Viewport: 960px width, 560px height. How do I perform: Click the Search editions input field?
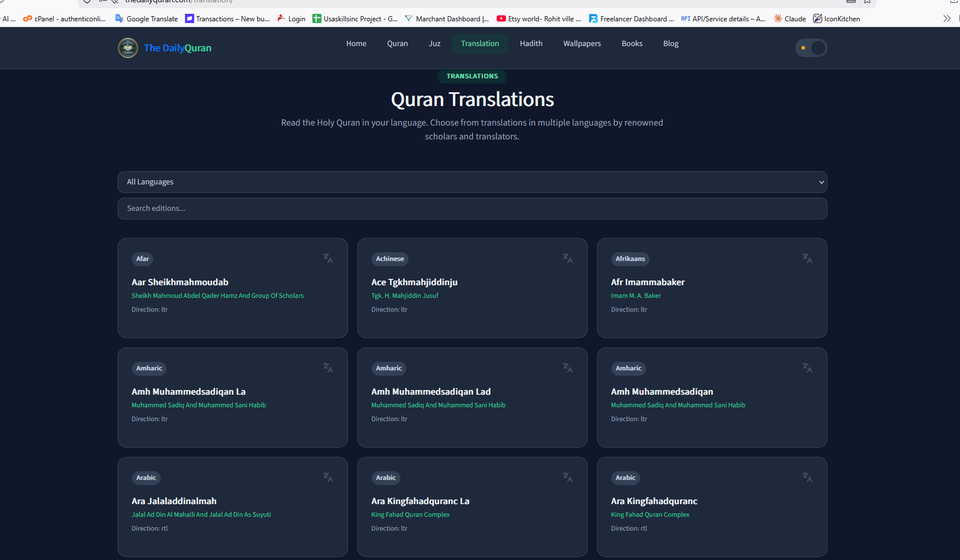pos(473,209)
